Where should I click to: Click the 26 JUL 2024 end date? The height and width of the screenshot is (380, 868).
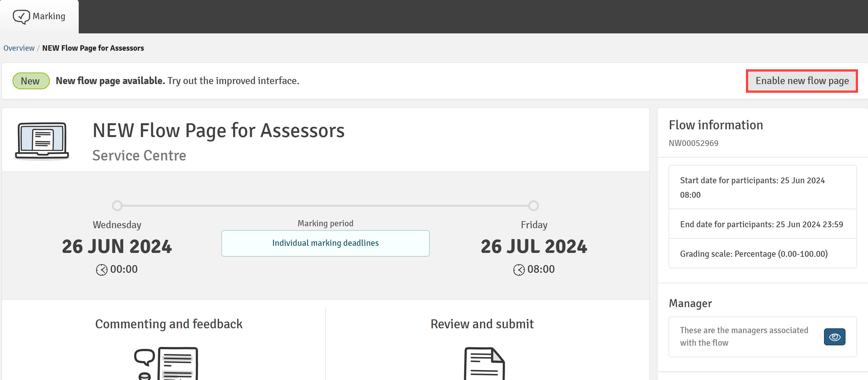tap(534, 246)
